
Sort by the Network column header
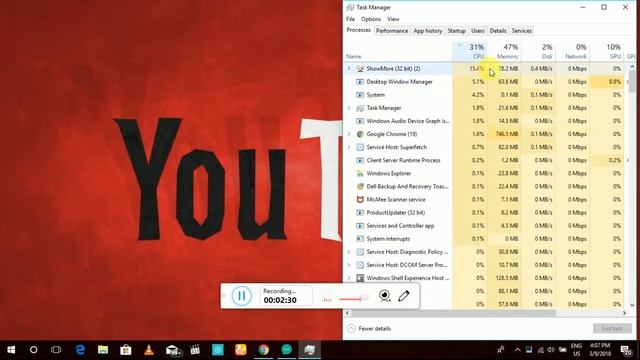pos(573,51)
